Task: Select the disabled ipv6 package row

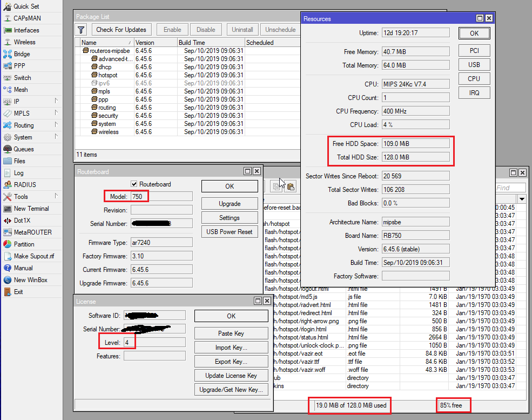Action: (x=187, y=83)
